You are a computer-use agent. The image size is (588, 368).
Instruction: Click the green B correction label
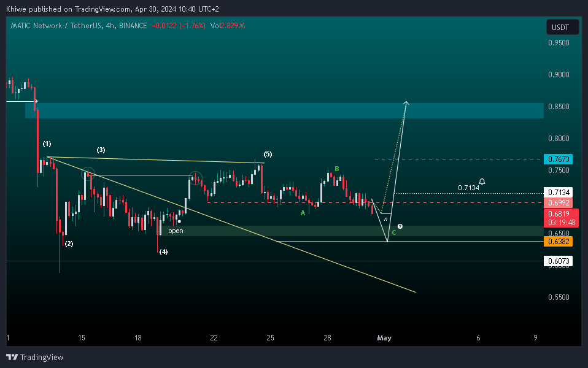pos(337,169)
